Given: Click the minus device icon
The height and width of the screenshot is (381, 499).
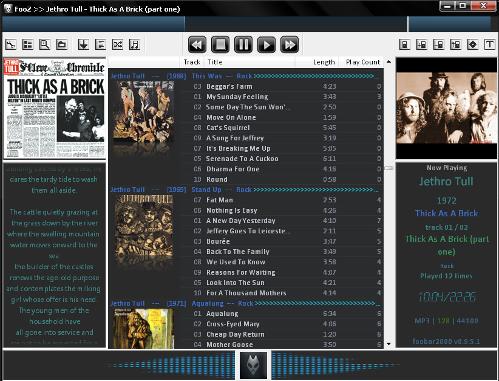Looking at the screenshot, I should coord(439,44).
